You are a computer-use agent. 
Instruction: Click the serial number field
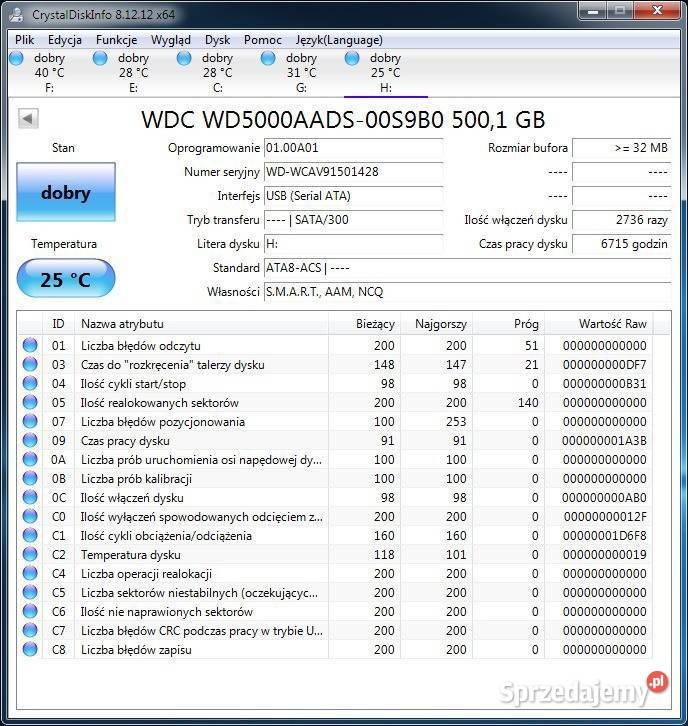[x=352, y=172]
